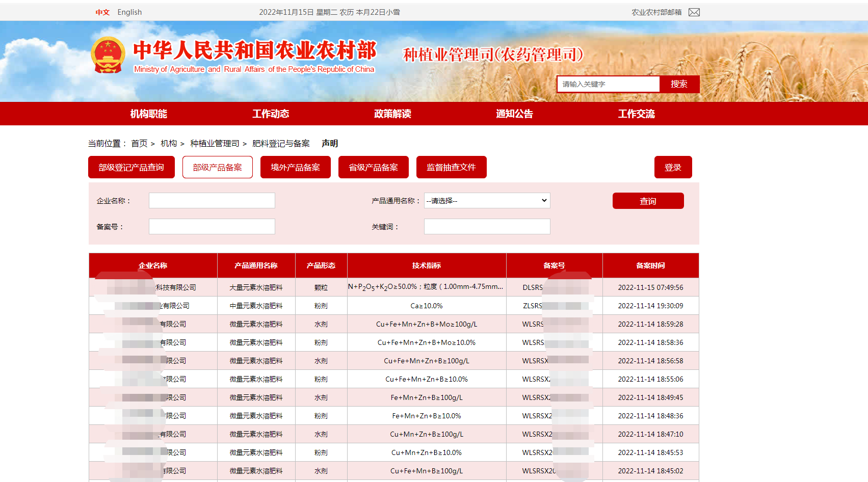
Task: Click the 登录 login button
Action: point(673,167)
